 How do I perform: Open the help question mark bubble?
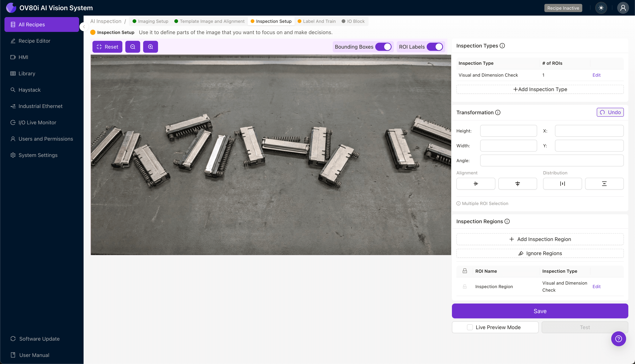[618, 339]
